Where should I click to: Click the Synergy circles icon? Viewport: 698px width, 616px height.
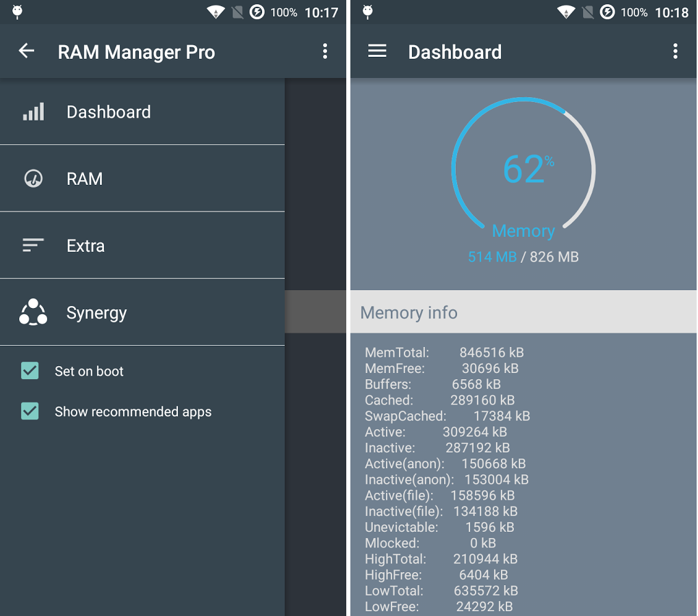(34, 312)
